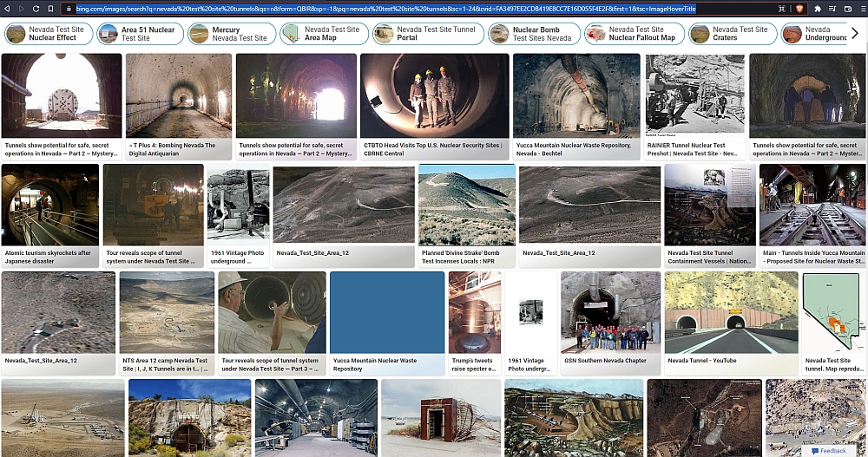The image size is (868, 457).
Task: Open Tunnel Containment Vessels thumbnail
Action: coord(710,205)
